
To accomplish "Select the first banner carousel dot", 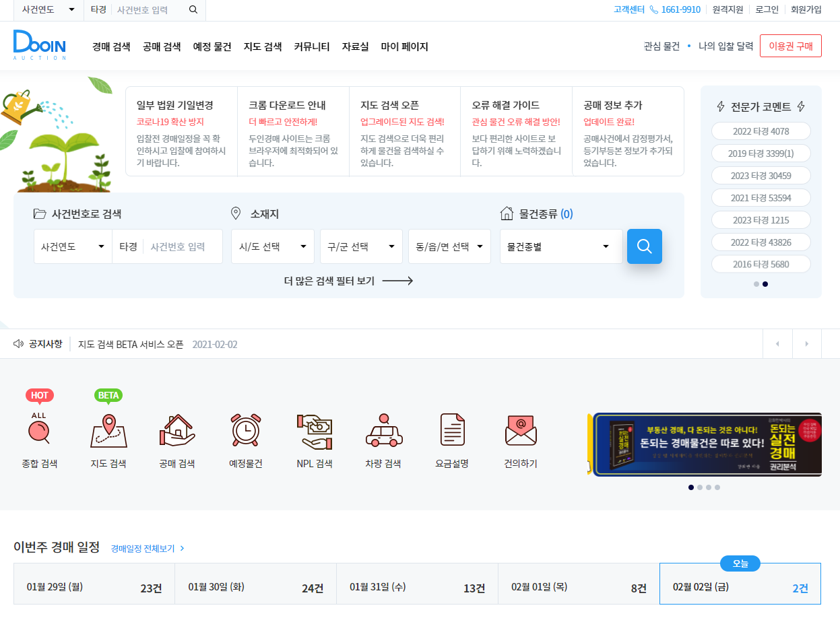I will (690, 487).
